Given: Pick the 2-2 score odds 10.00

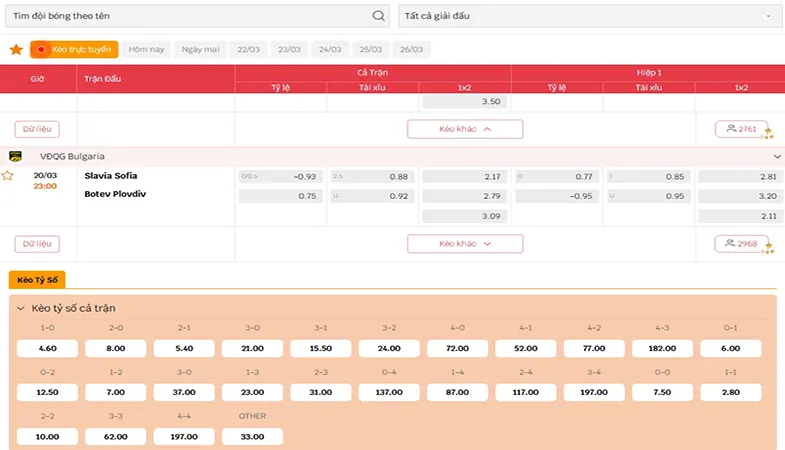Looking at the screenshot, I should (x=48, y=437).
